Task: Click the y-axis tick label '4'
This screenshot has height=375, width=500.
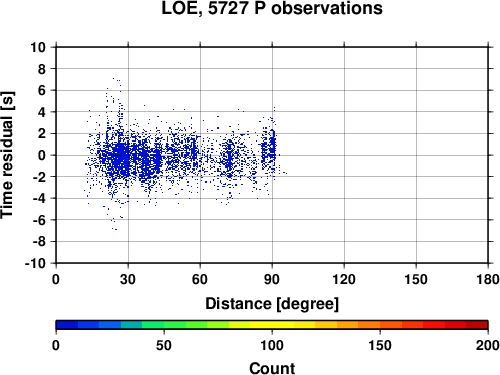Action: click(42, 112)
